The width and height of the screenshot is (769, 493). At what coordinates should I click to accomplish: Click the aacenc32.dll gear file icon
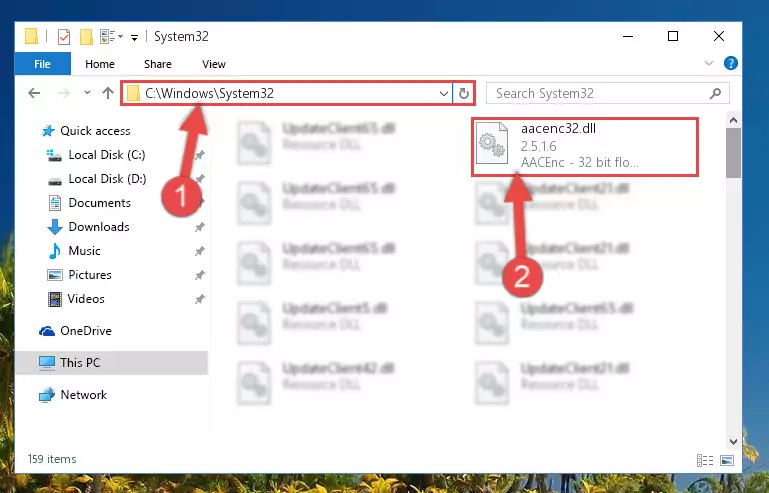pos(492,143)
